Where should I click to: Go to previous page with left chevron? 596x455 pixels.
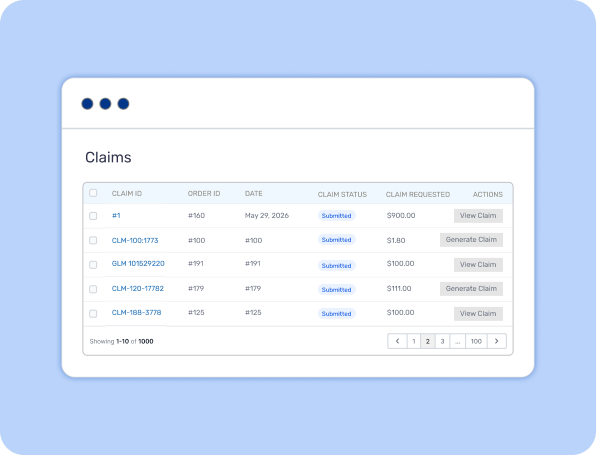click(x=397, y=341)
